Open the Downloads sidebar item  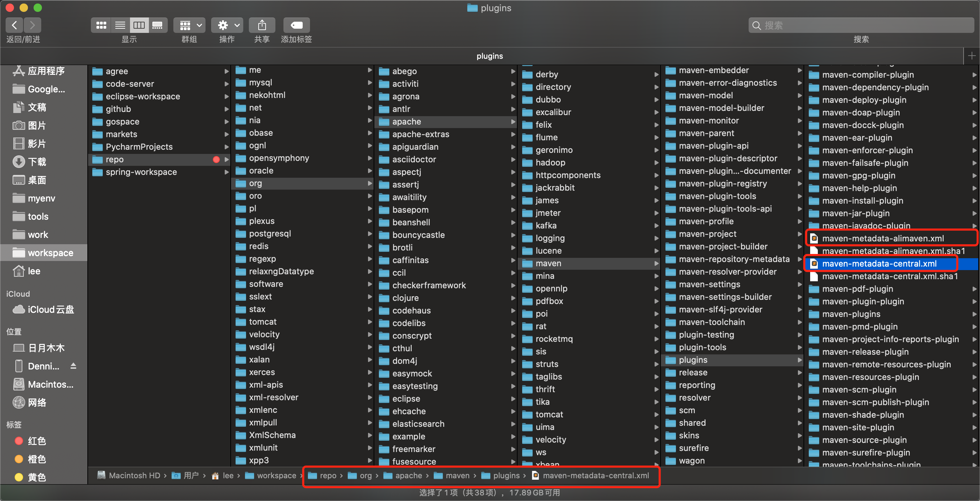coord(36,162)
